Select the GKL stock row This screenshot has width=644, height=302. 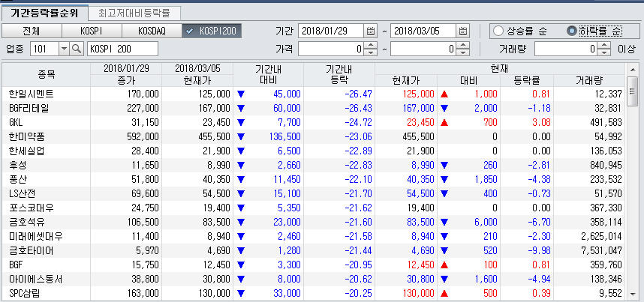pyautogui.click(x=314, y=122)
